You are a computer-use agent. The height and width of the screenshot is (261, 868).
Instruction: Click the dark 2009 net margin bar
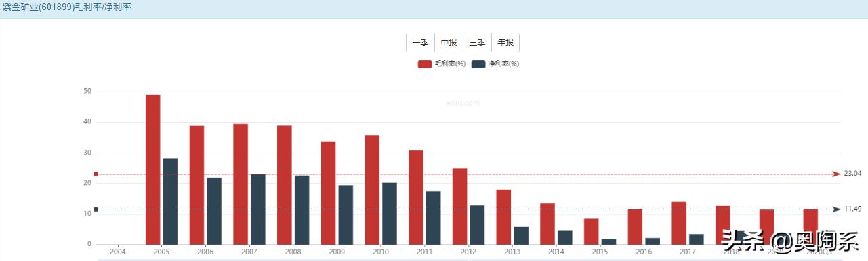click(346, 215)
